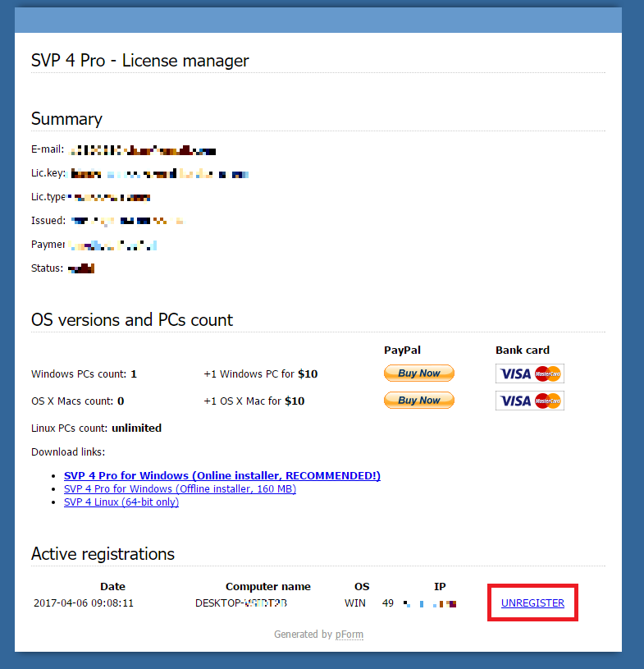Click the WIN OS cell

(x=355, y=603)
